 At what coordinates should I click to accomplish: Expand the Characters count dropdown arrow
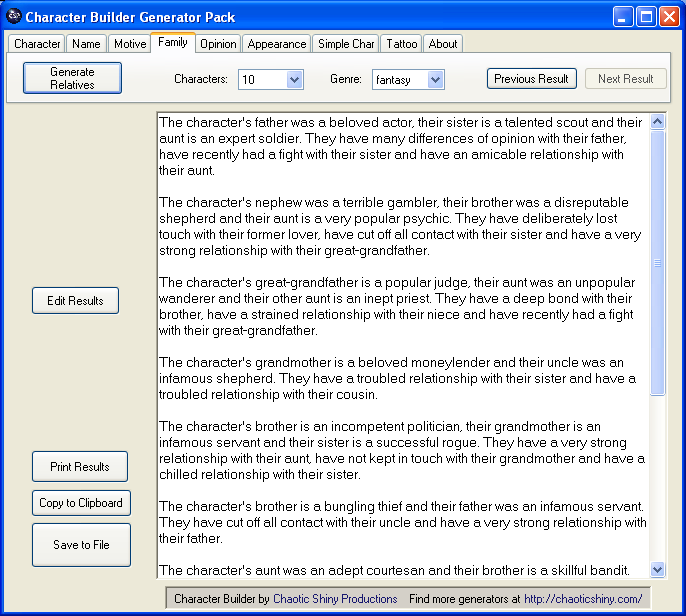(295, 80)
